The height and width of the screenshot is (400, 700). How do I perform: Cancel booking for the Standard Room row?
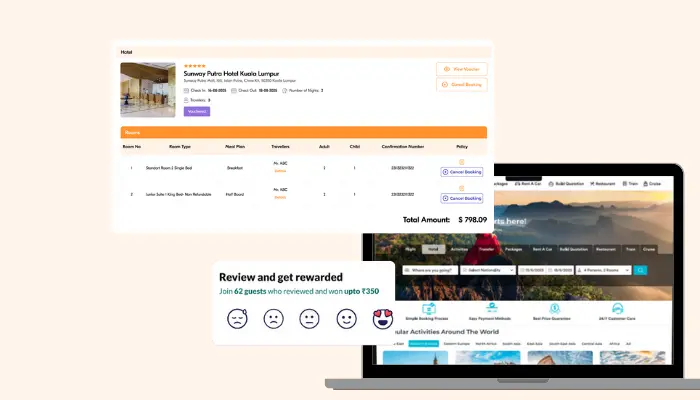point(462,172)
